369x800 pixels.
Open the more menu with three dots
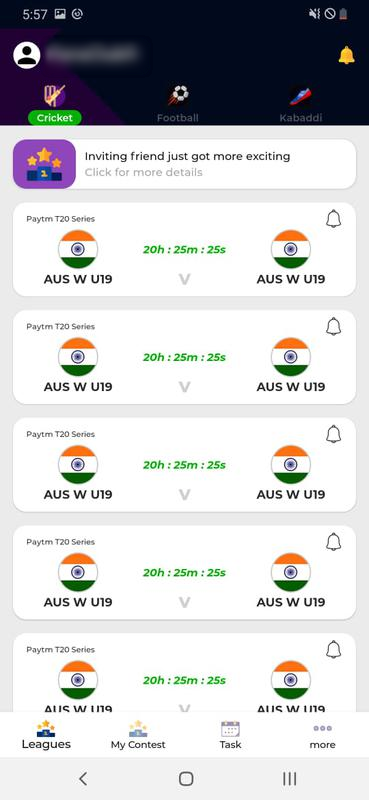(323, 736)
